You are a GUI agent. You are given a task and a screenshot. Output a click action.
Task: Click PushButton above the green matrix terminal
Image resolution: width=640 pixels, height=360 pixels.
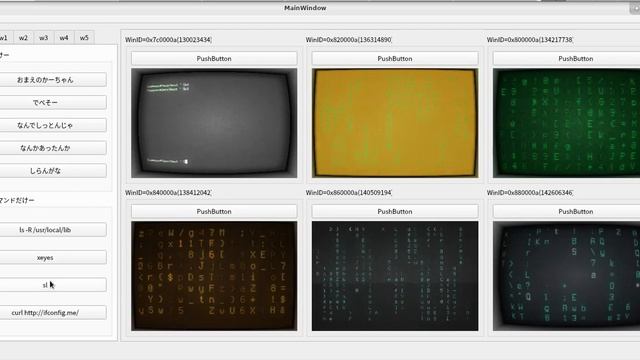(x=567, y=59)
